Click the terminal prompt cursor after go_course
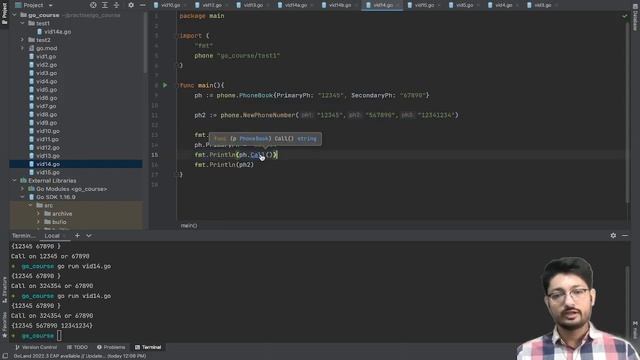Screen dimensions: 640x360 coord(59,336)
